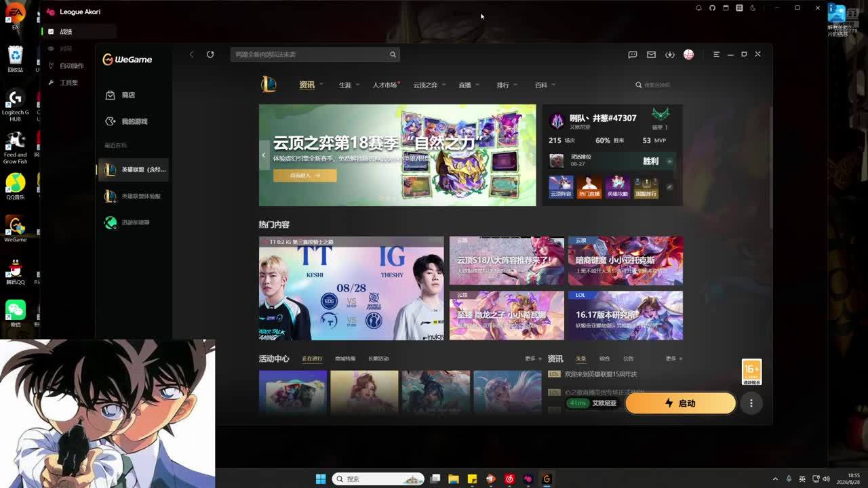Click the summoner name ending #47307
The width and height of the screenshot is (868, 488).
click(x=603, y=118)
